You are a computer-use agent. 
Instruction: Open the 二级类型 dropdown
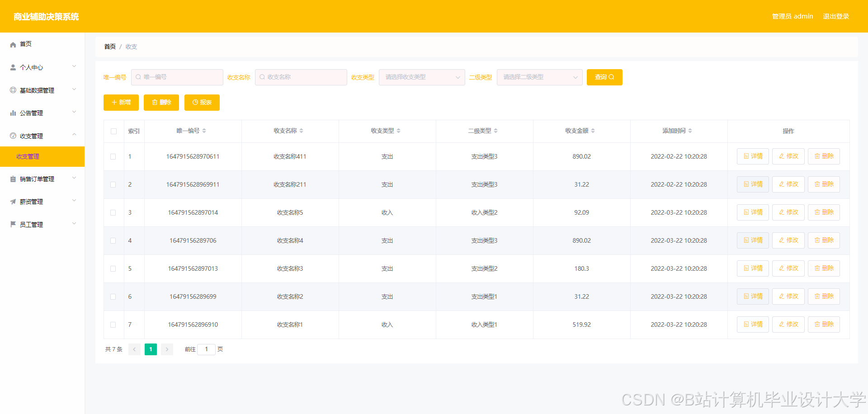coord(539,77)
